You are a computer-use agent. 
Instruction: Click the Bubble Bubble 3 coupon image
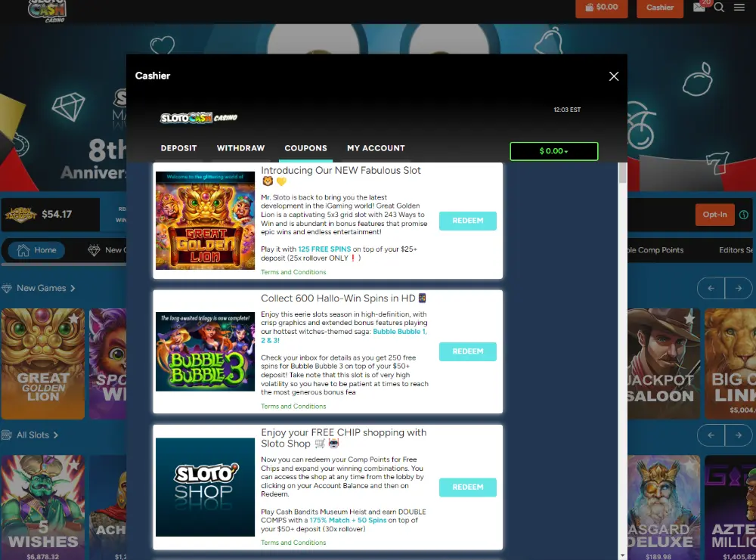[206, 352]
